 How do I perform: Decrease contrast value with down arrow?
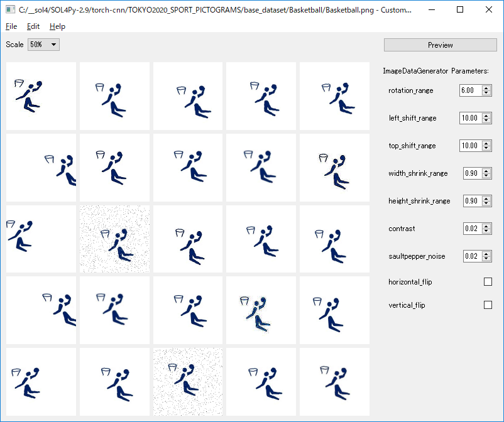[x=486, y=231]
